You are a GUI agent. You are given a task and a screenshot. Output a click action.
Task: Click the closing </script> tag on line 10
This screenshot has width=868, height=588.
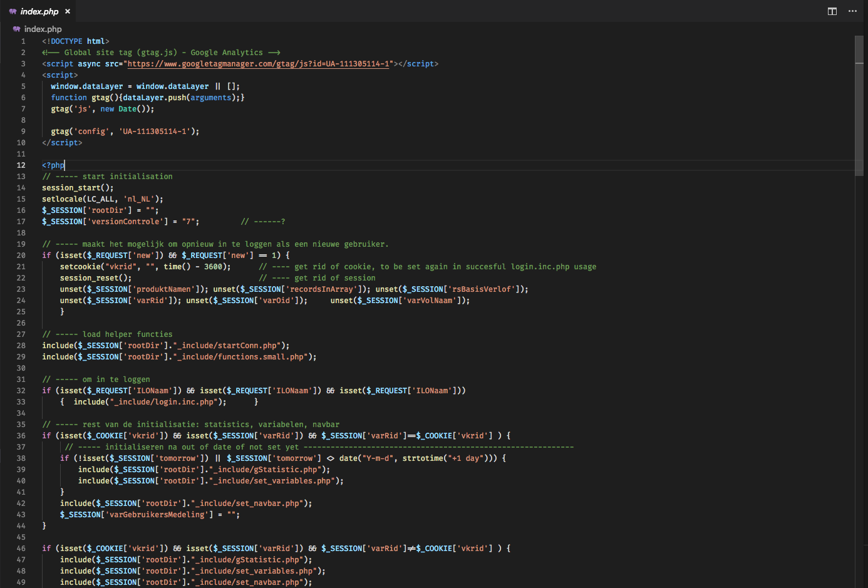[x=62, y=143]
